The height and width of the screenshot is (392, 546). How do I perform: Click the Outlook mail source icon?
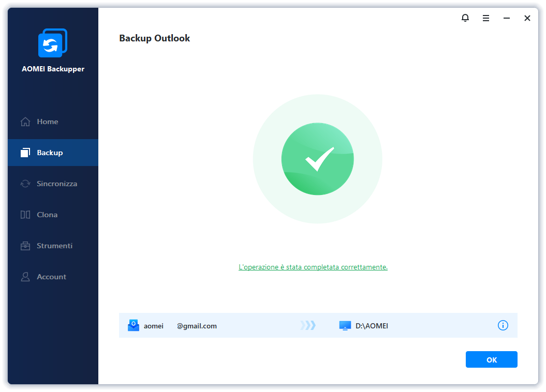click(x=134, y=325)
